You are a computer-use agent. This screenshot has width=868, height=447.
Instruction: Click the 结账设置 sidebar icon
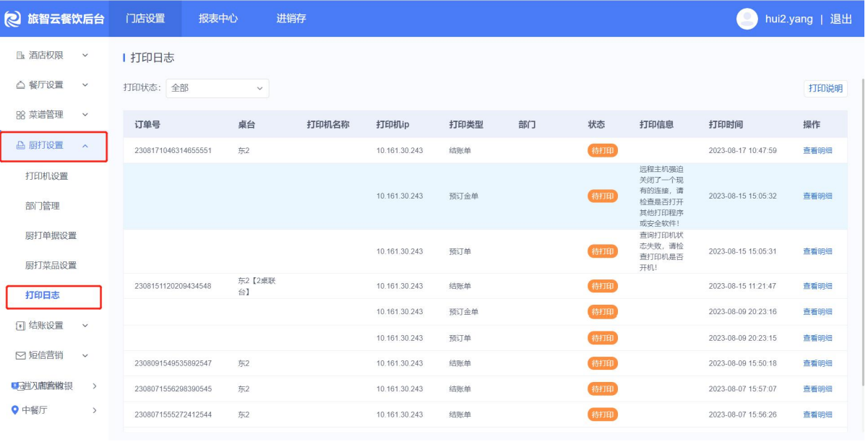coord(20,326)
